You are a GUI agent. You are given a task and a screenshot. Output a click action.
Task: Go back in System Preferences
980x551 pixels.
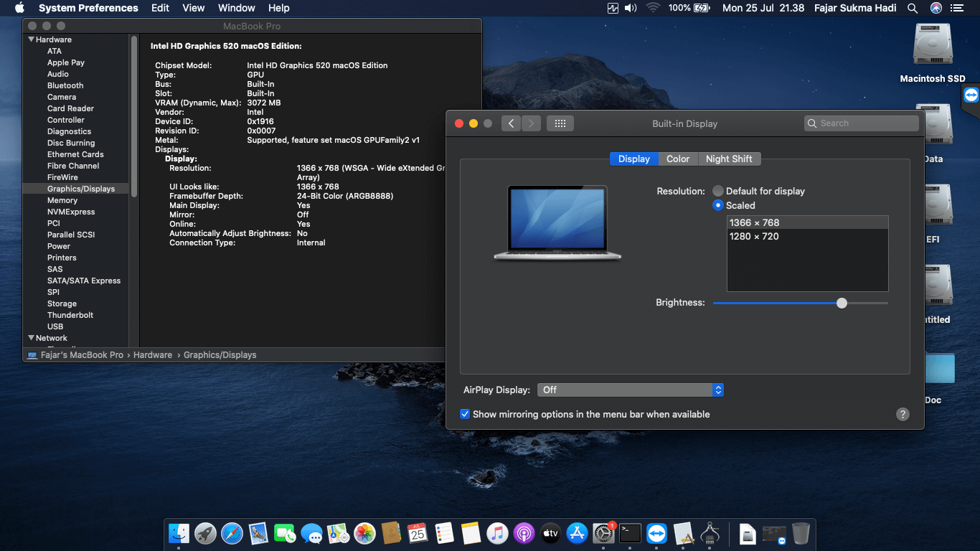(x=511, y=123)
